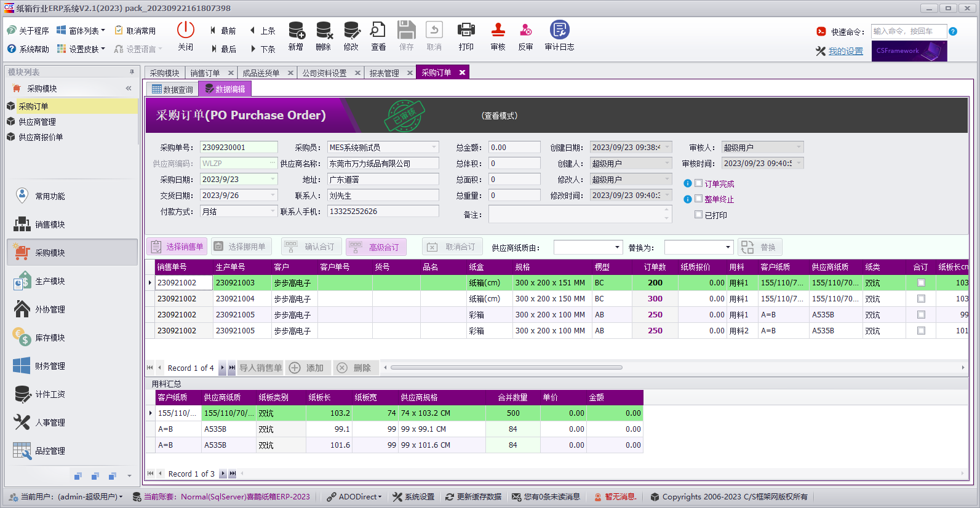This screenshot has height=508, width=980.
Task: Click the 新增 add record icon
Action: [297, 30]
